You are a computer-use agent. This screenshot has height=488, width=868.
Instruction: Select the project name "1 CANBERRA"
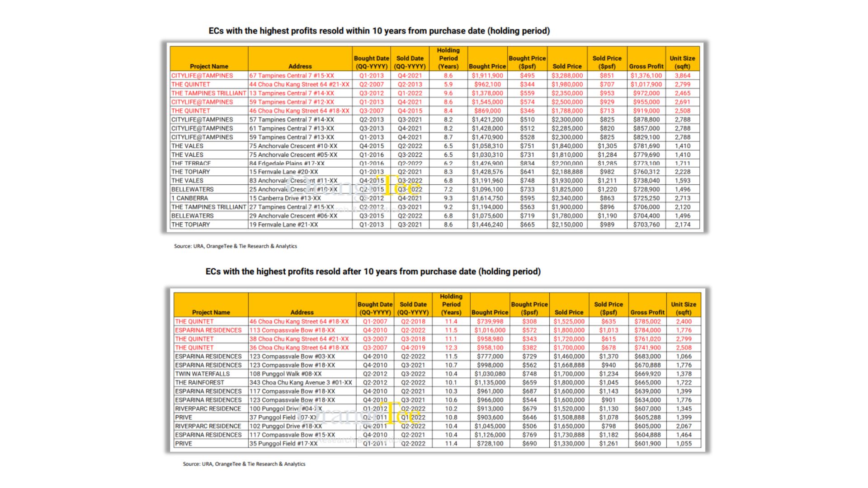coord(189,198)
